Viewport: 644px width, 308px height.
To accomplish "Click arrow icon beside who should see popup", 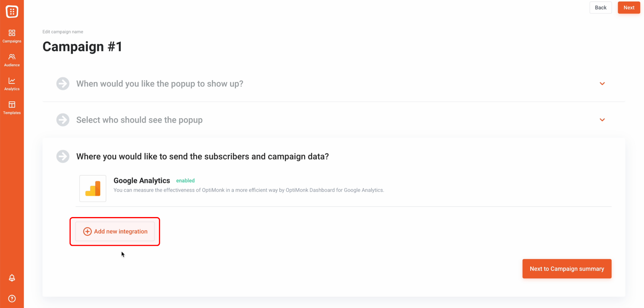I will click(63, 120).
